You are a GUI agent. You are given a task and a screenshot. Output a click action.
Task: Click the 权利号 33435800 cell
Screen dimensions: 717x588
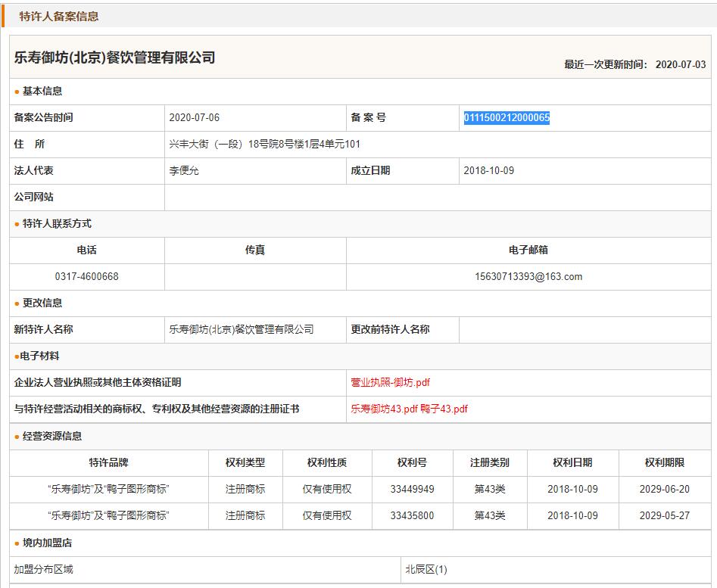[x=412, y=516]
